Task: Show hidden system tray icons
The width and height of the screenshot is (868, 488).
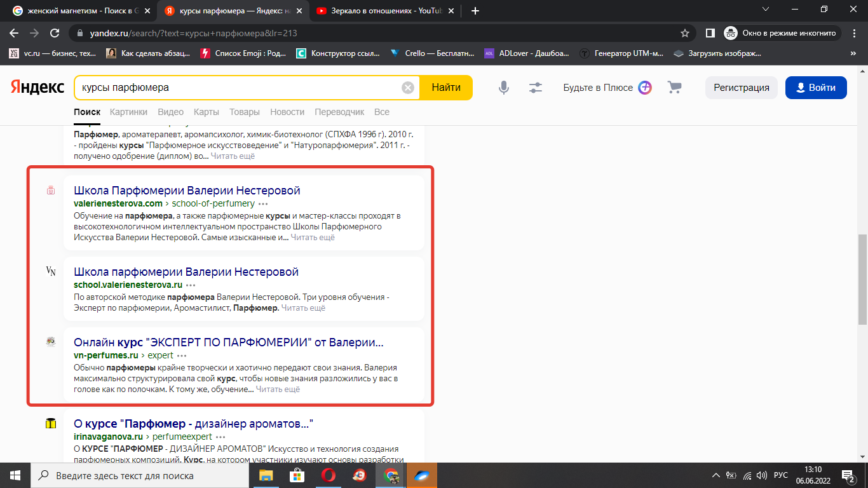Action: (x=716, y=475)
